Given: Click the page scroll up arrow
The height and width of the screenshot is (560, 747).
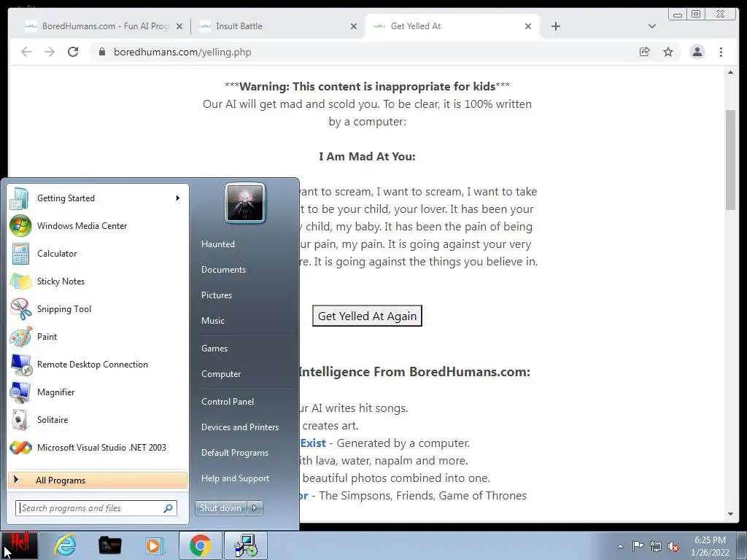Looking at the screenshot, I should coord(730,72).
